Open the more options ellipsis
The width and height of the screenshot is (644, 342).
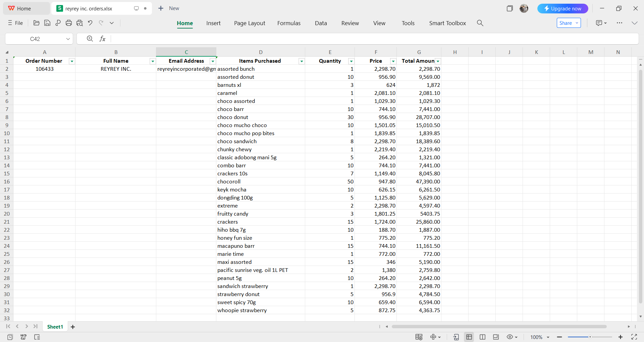[x=619, y=23]
